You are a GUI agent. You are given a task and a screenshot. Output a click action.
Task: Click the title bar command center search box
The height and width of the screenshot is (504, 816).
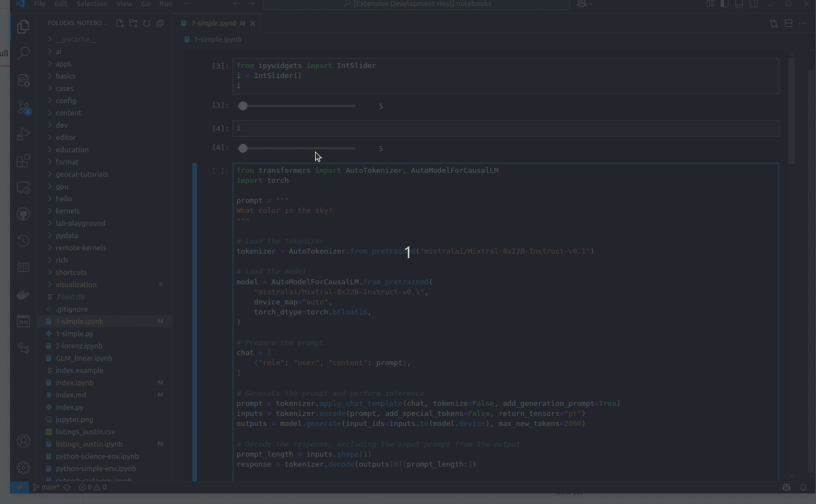(416, 4)
